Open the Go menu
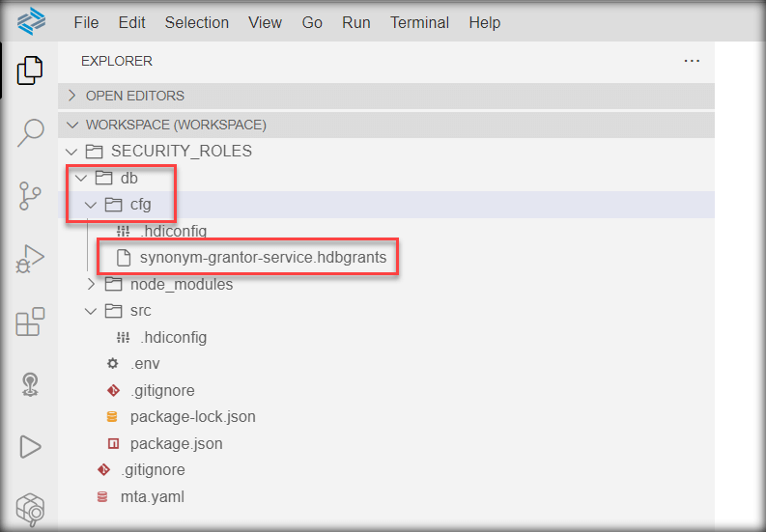 click(x=312, y=22)
